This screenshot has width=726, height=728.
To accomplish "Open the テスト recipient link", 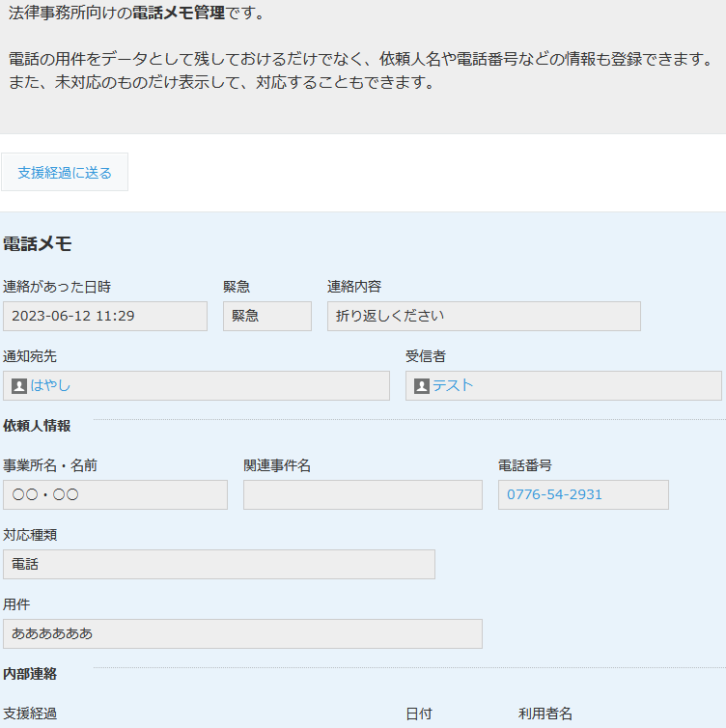I will 453,385.
